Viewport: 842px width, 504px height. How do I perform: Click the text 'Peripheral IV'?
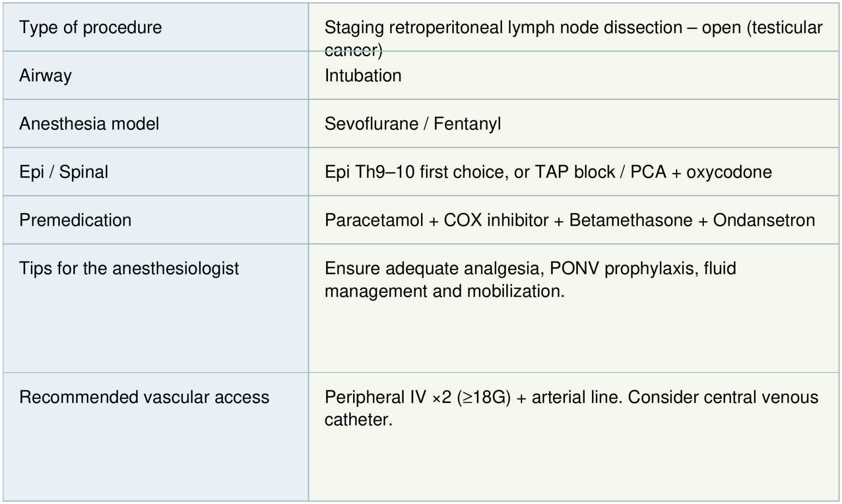tap(375, 397)
